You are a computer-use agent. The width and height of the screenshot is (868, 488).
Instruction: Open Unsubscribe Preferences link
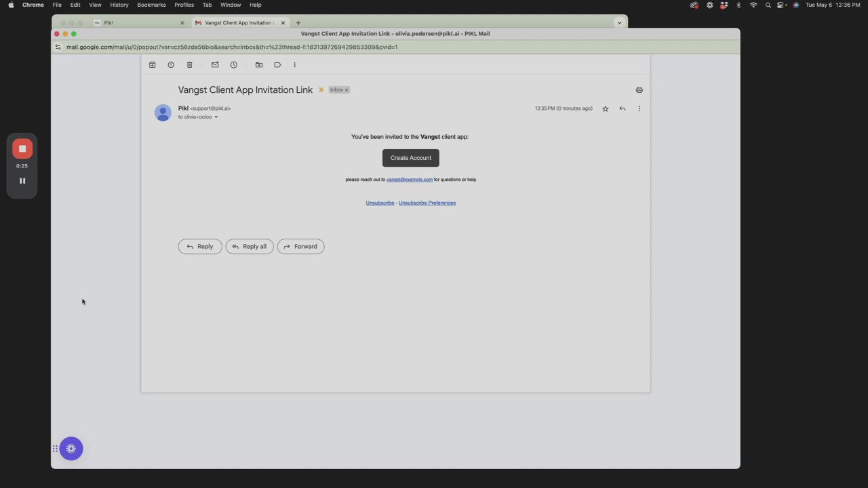427,203
